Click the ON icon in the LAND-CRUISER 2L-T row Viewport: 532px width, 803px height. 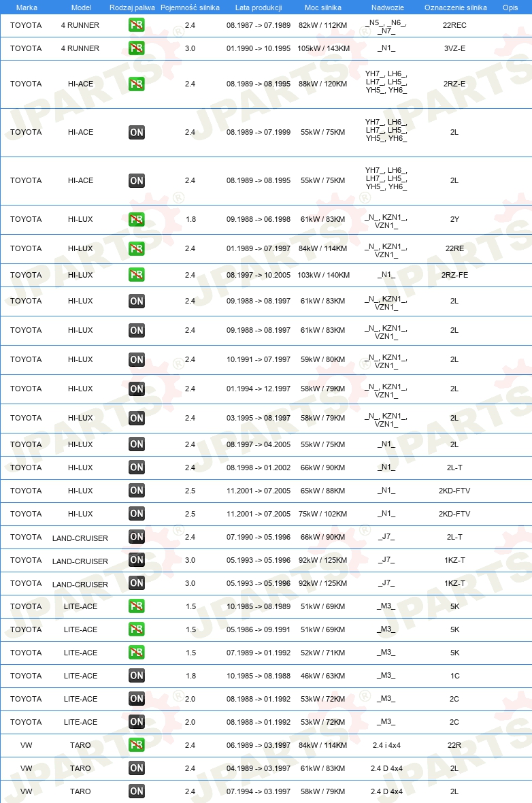pyautogui.click(x=136, y=537)
